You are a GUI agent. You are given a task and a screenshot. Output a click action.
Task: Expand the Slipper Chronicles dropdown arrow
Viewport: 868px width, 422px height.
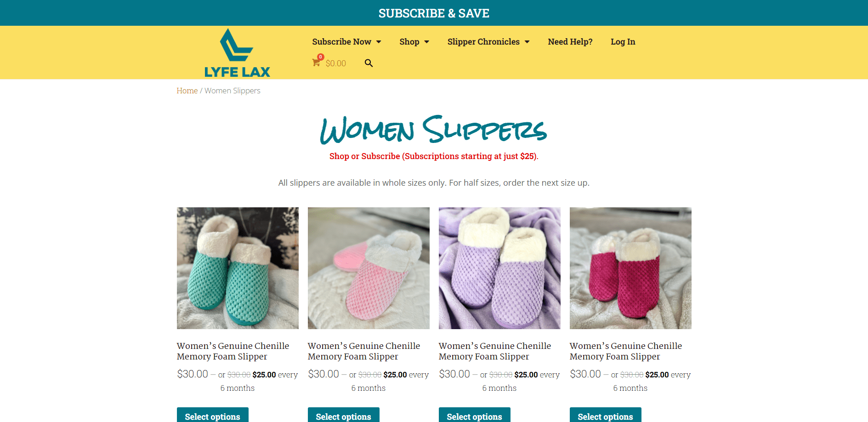point(527,42)
